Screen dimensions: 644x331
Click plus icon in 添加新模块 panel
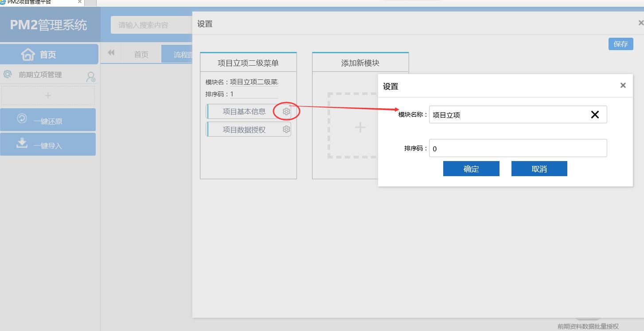click(360, 128)
